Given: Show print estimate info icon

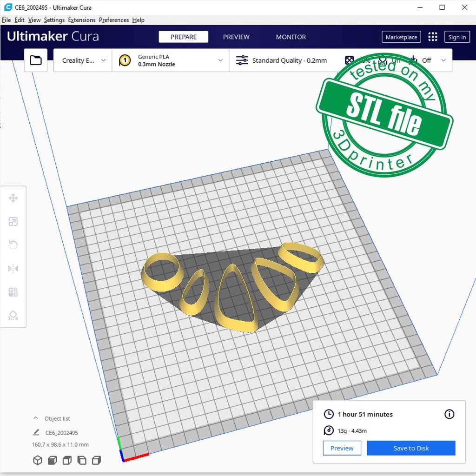Looking at the screenshot, I should point(449,414).
